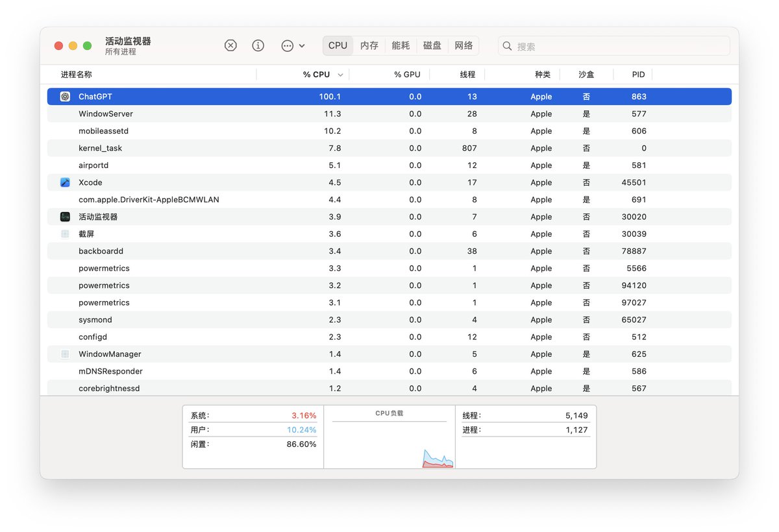Image resolution: width=779 pixels, height=532 pixels.
Task: Select powermetrics with PID 97027
Action: pos(389,303)
